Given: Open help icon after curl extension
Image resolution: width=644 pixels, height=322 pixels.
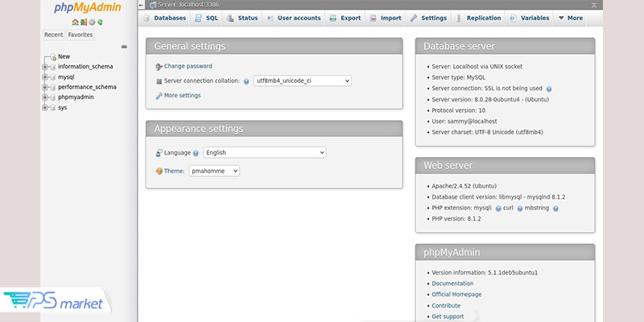Looking at the screenshot, I should click(x=520, y=208).
